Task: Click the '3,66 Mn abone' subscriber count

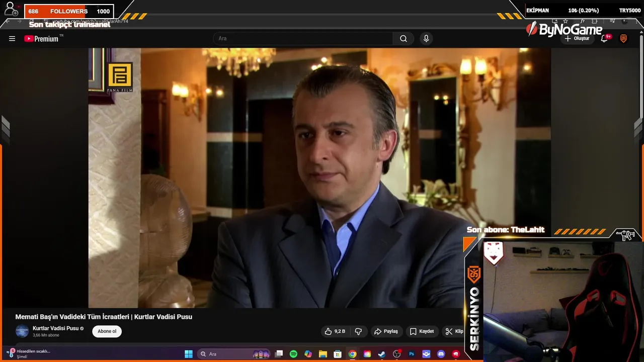Action: pos(46,335)
